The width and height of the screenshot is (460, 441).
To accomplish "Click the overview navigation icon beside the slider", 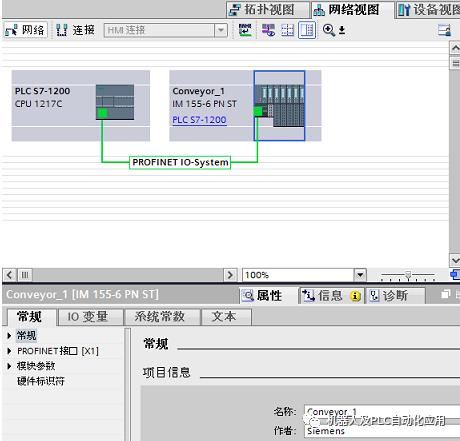I will tap(455, 275).
